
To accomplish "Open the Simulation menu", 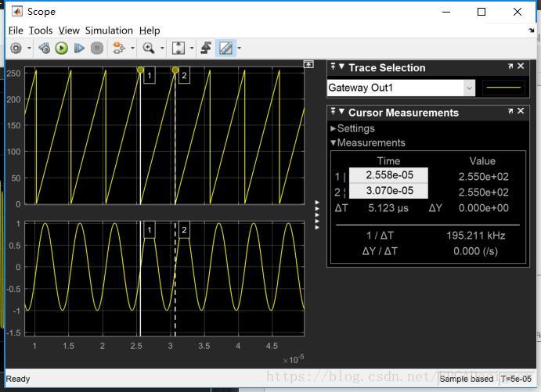I will point(109,31).
